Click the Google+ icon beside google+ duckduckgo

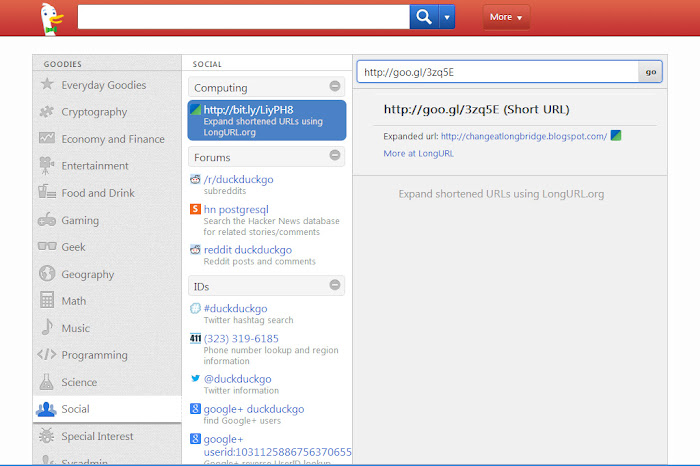[195, 408]
